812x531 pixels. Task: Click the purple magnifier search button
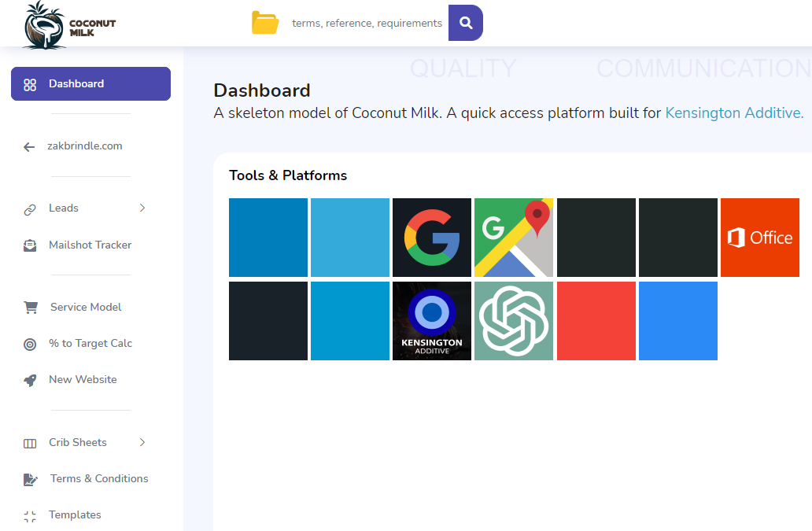pos(466,23)
